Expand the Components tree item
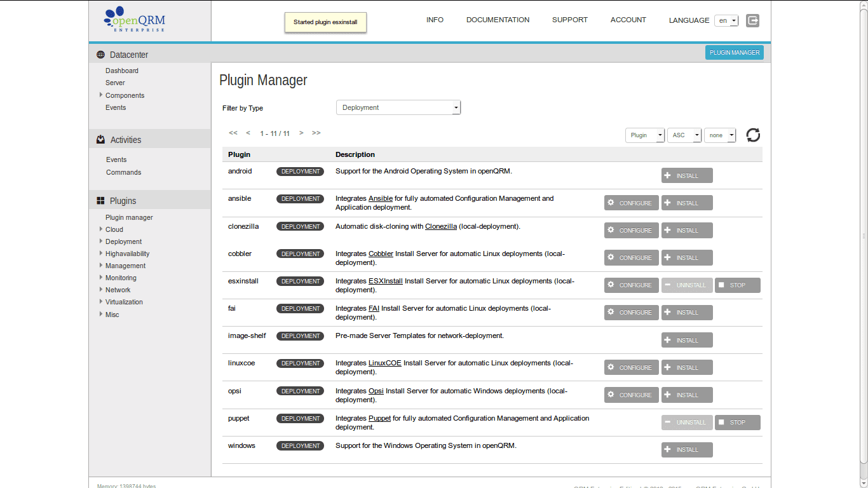The image size is (868, 488). pos(101,95)
